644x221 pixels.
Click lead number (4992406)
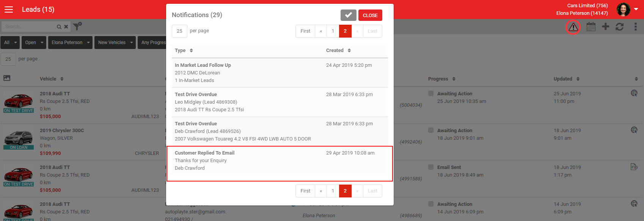pos(411,142)
